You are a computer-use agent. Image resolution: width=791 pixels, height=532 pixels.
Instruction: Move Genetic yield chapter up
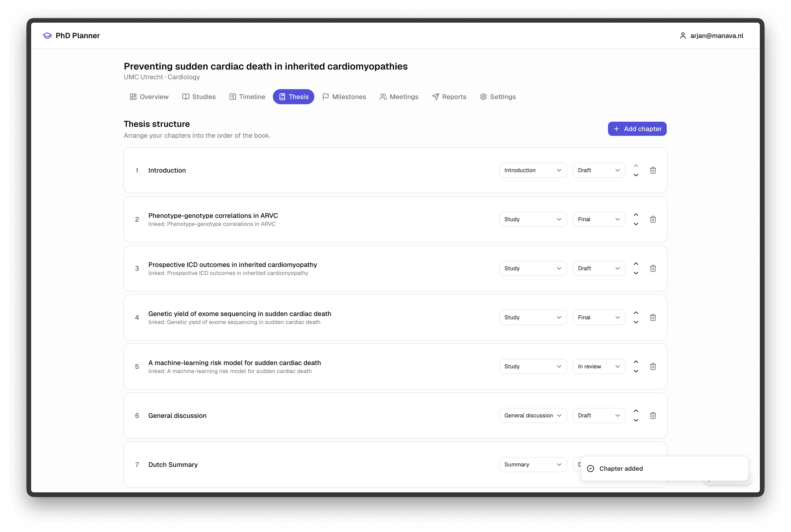tap(636, 313)
